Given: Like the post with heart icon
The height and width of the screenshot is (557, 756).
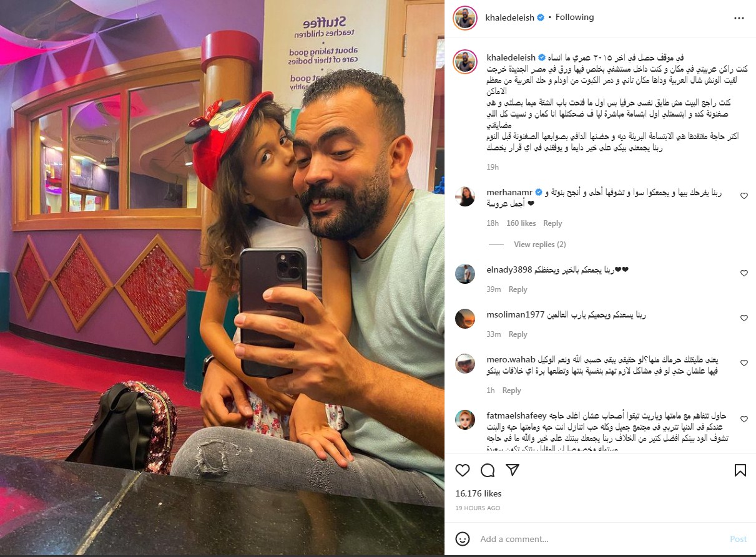Looking at the screenshot, I should click(463, 470).
